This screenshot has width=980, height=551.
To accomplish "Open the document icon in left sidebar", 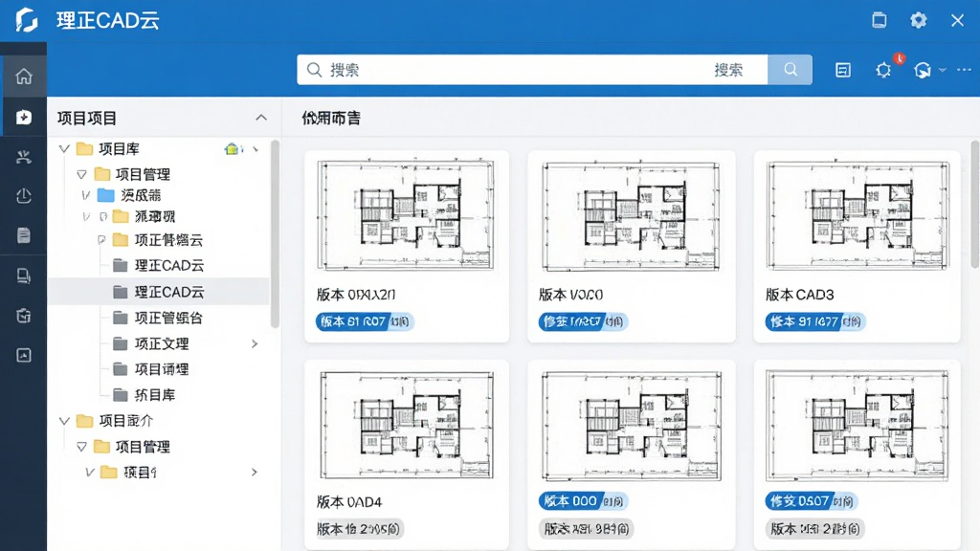I will (x=24, y=235).
